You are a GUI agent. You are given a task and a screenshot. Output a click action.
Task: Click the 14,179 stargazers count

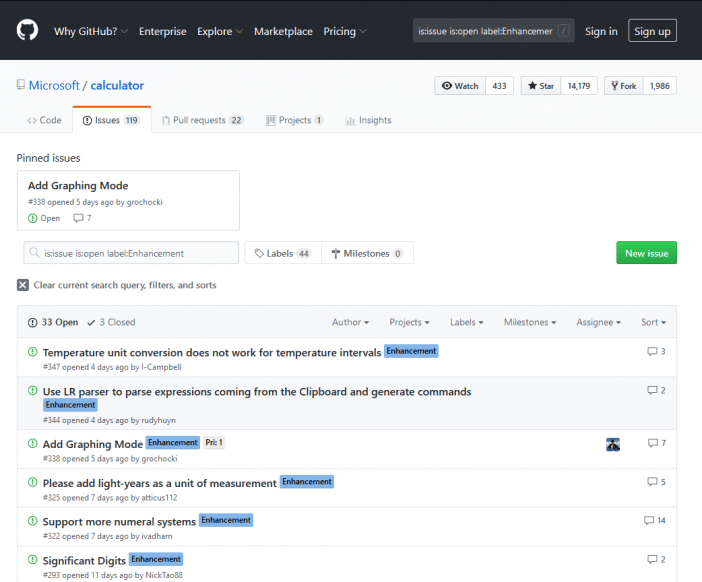(579, 86)
